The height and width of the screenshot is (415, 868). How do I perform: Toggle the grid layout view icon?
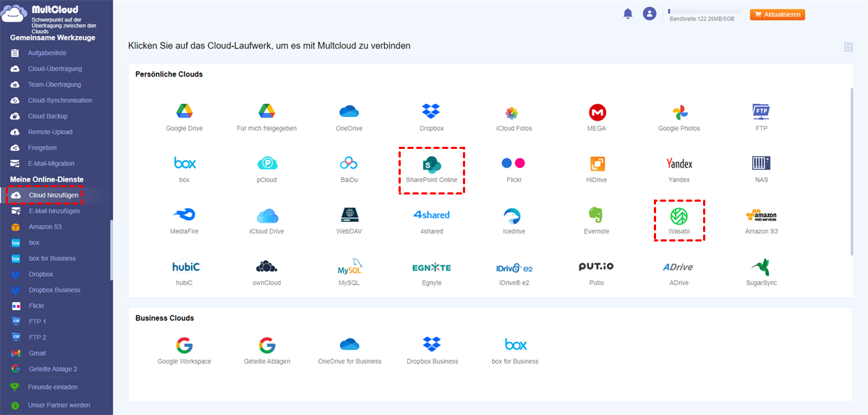click(x=848, y=48)
